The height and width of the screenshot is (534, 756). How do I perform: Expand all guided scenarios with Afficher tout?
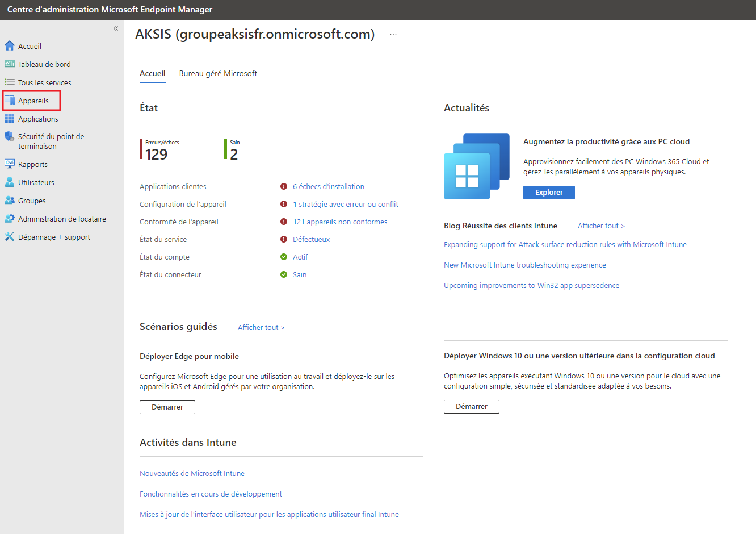point(261,327)
